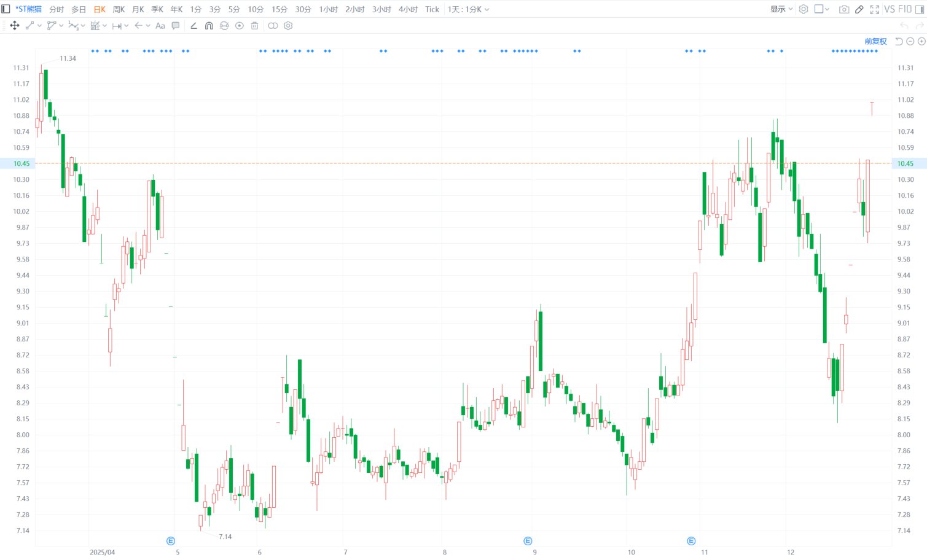This screenshot has width=927, height=560.
Task: Click the 前复权 adjustment mode link
Action: [876, 41]
